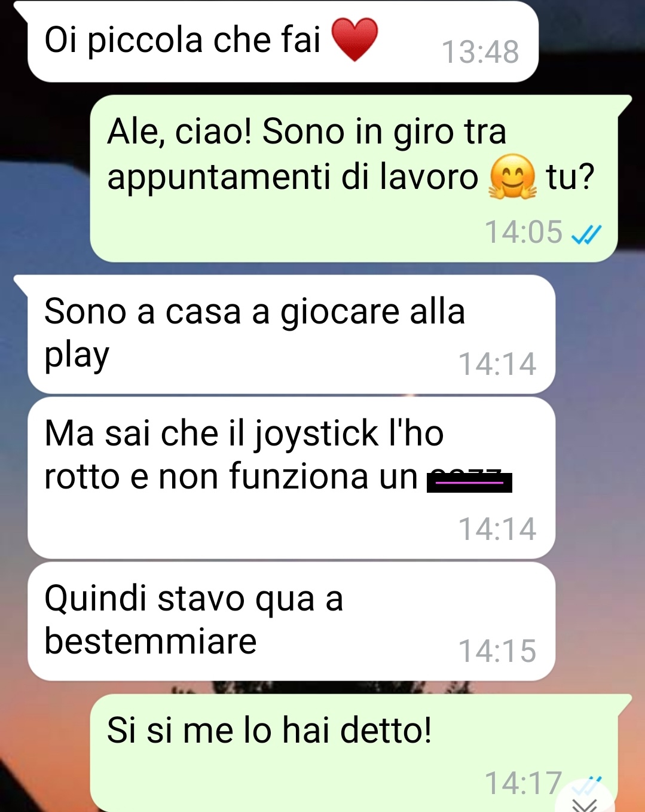Select message "Quindi stavo qua a bestemmiare"
This screenshot has width=645, height=812.
coord(291,621)
